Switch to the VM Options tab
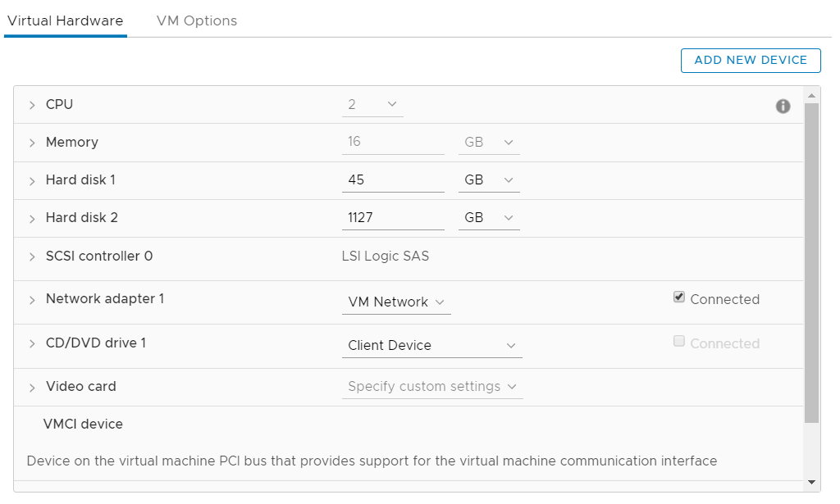The image size is (840, 504). pos(197,20)
